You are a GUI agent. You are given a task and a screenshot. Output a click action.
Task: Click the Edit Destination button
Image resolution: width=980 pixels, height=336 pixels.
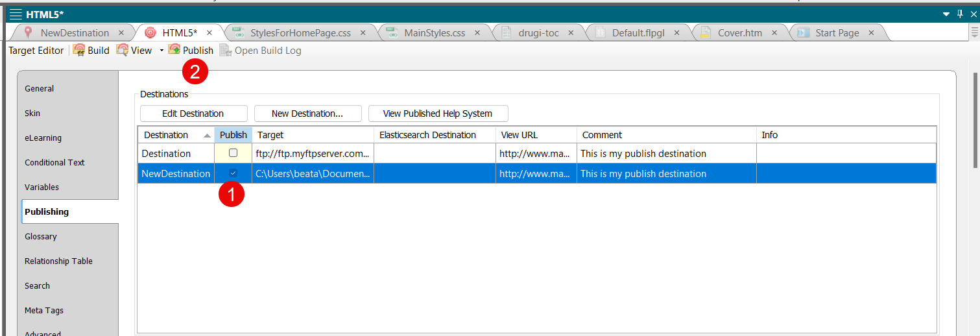(193, 114)
